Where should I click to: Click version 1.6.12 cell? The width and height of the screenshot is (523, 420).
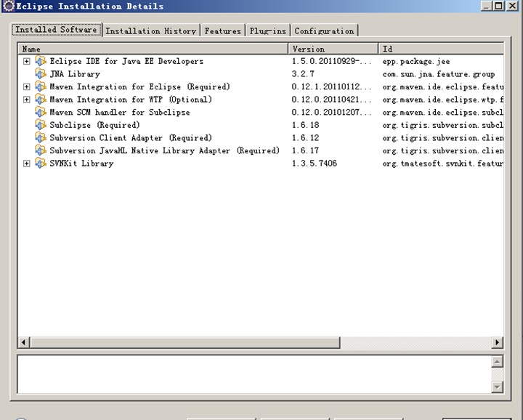click(305, 138)
